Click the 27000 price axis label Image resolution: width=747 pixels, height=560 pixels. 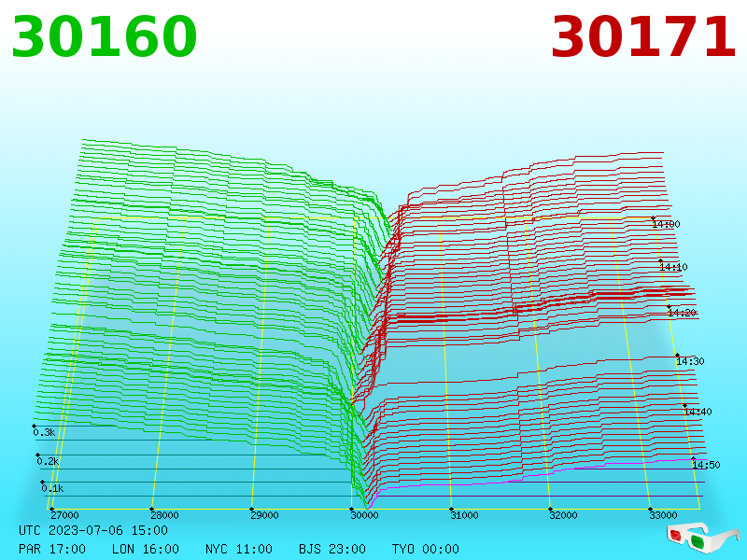click(x=64, y=515)
